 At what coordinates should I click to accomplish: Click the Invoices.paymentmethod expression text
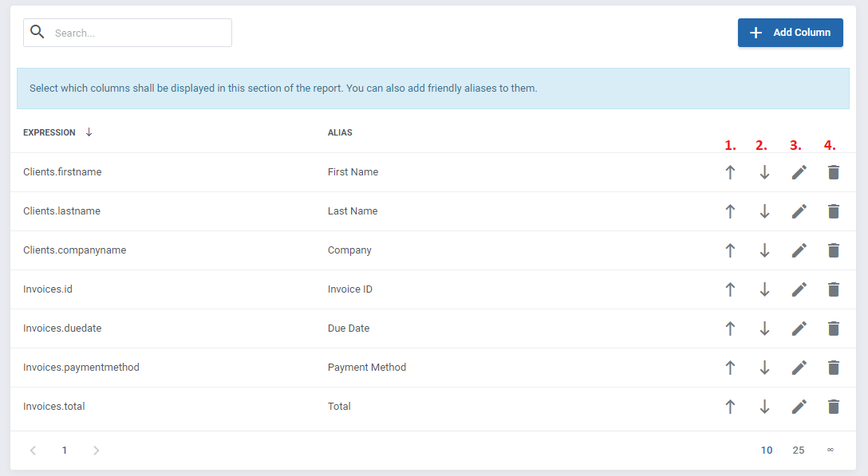pos(81,368)
